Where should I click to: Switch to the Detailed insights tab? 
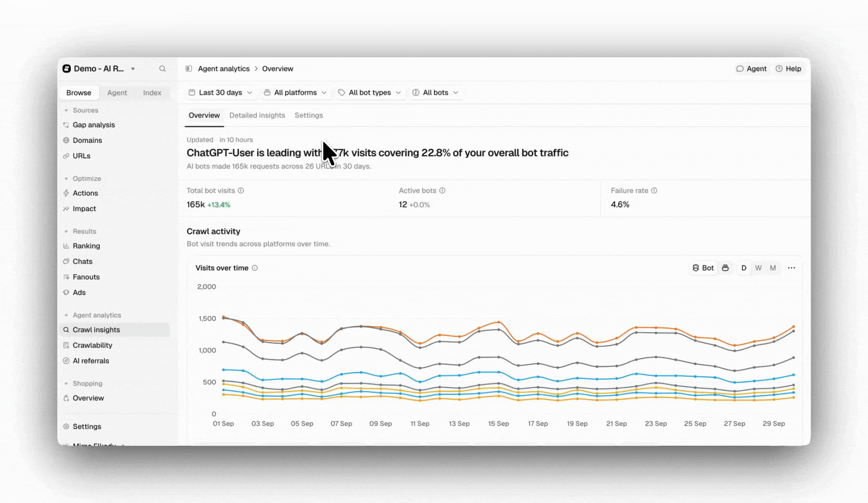pos(257,116)
